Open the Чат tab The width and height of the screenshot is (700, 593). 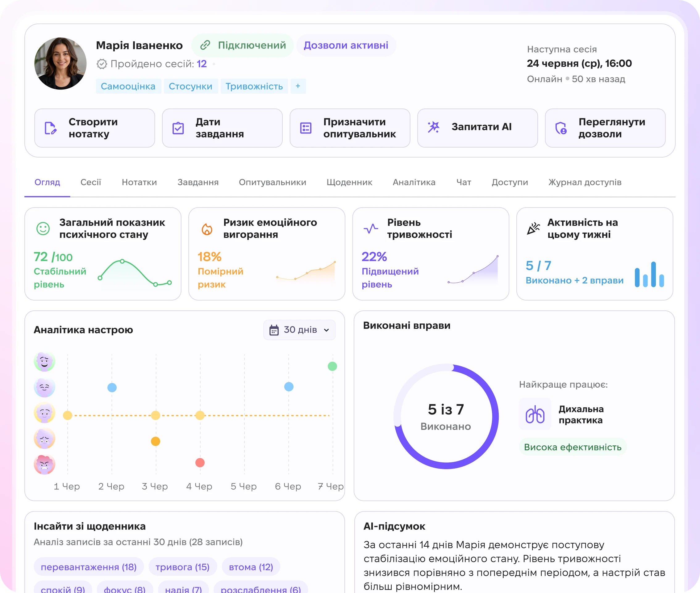pos(464,182)
